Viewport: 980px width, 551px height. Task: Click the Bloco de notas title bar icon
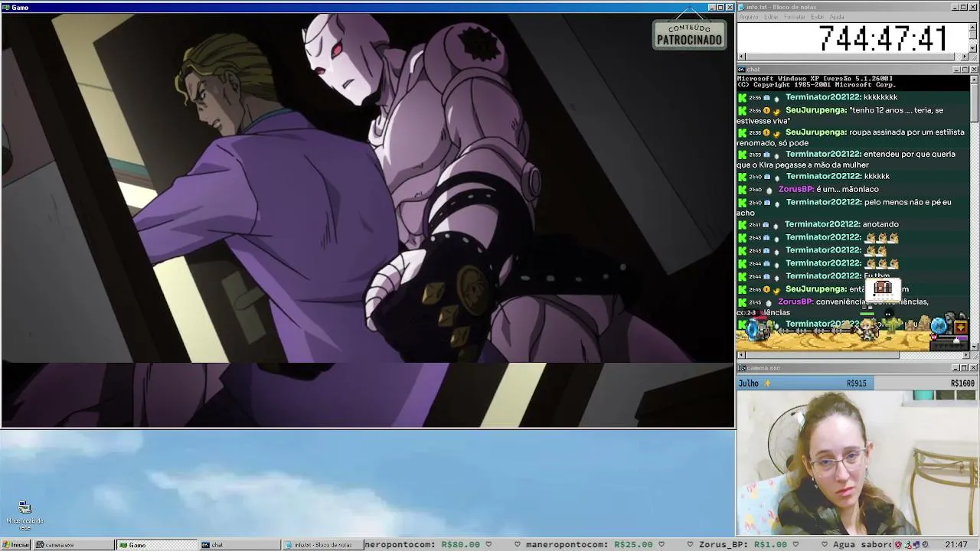pos(742,7)
